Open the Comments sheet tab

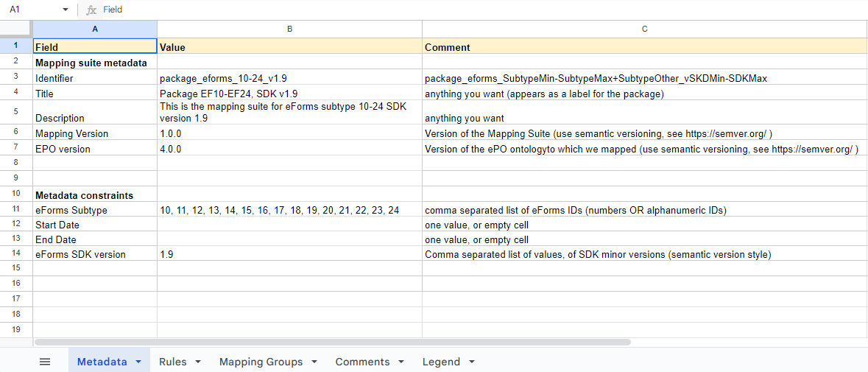pos(362,362)
